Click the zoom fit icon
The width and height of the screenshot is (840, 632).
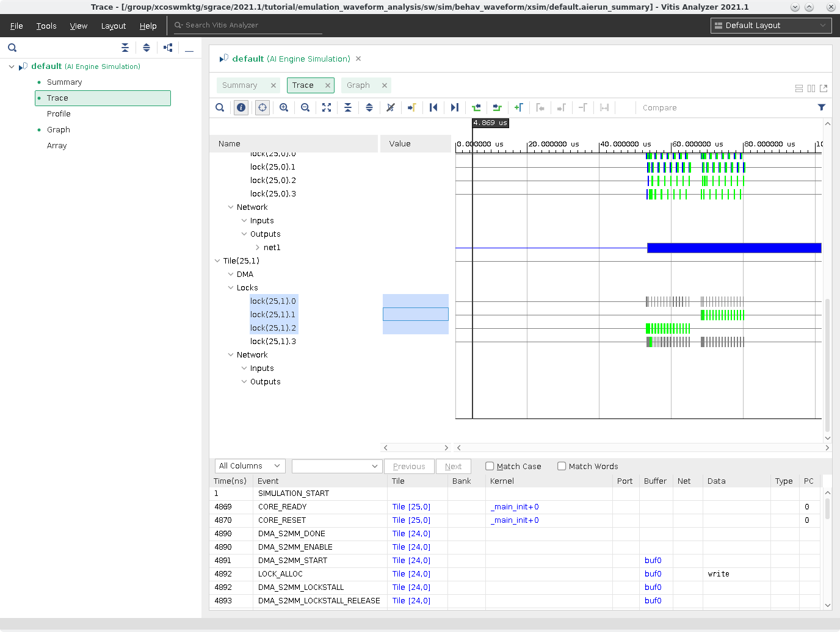point(327,107)
